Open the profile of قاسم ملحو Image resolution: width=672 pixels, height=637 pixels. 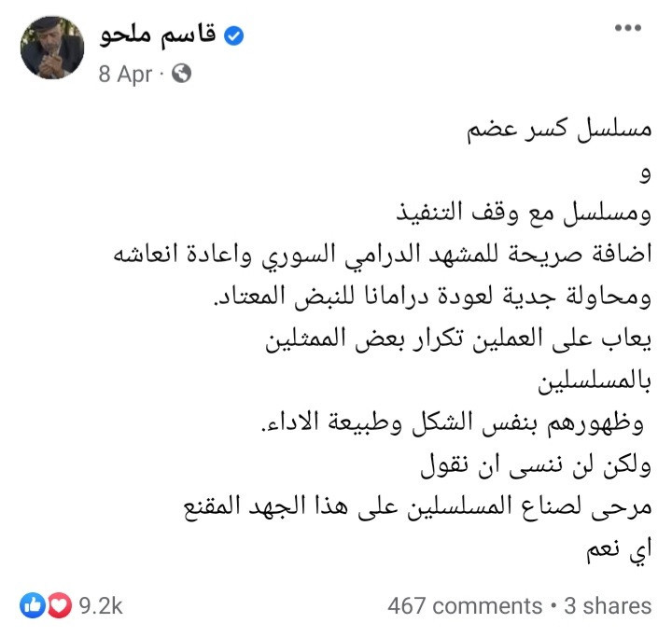tap(158, 35)
